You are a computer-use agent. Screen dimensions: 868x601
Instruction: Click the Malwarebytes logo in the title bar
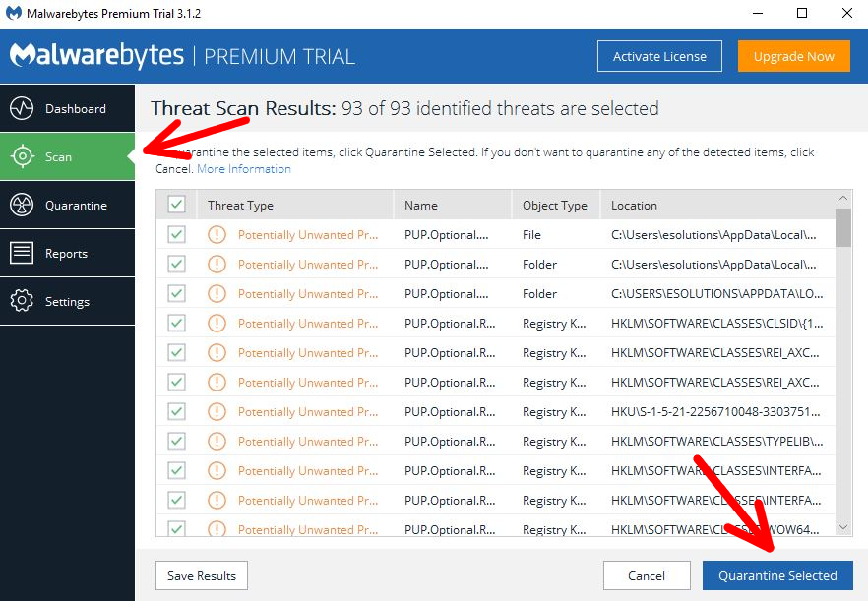[x=14, y=13]
